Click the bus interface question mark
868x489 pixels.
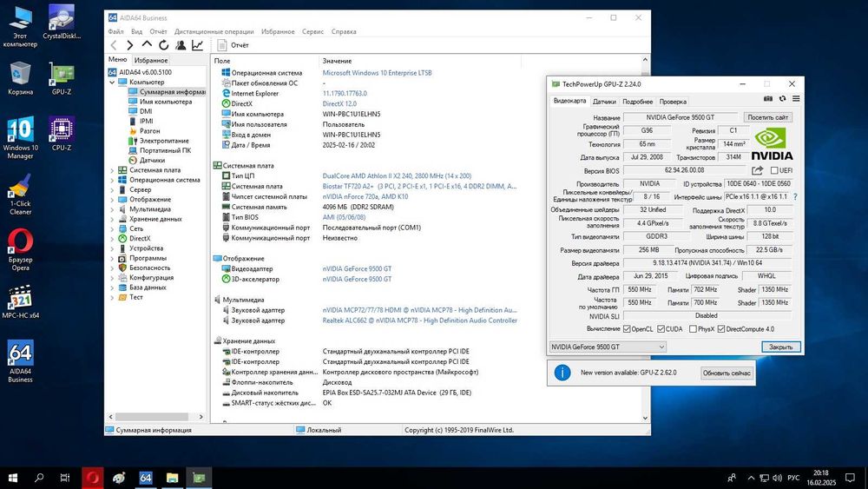coord(795,196)
